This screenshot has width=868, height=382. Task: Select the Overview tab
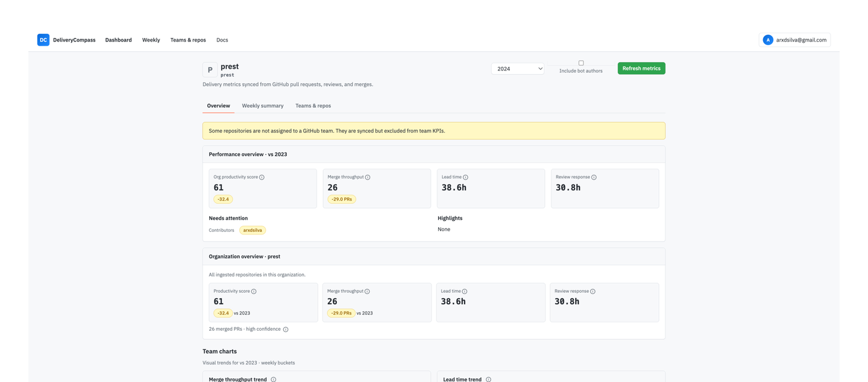218,105
